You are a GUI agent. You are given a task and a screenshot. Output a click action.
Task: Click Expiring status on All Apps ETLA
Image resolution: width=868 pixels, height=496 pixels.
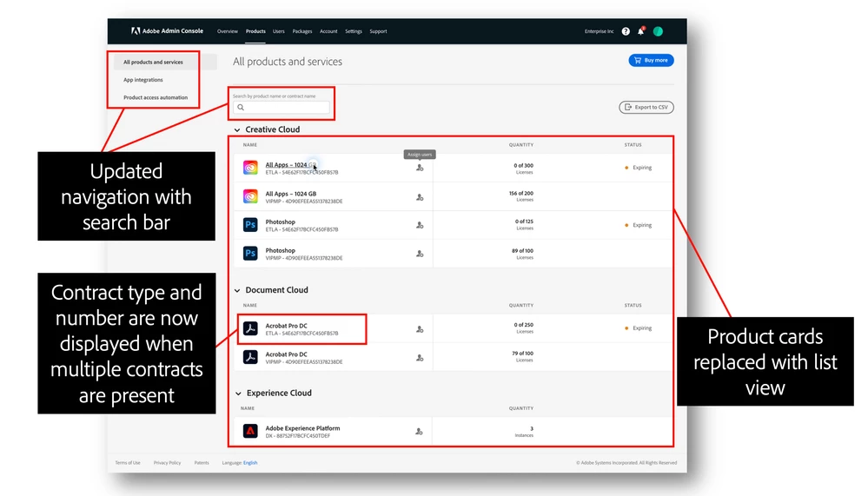(639, 168)
